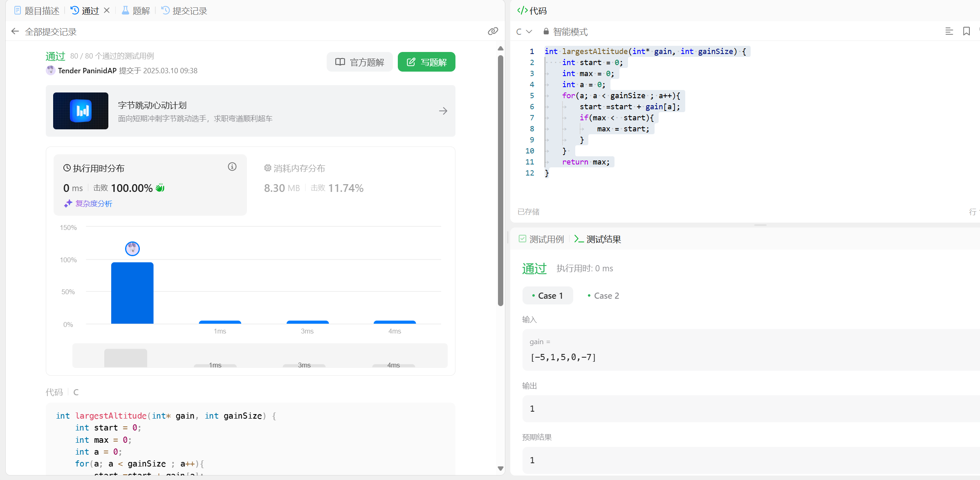This screenshot has width=980, height=480.
Task: Close the 通过 tab
Action: click(107, 11)
